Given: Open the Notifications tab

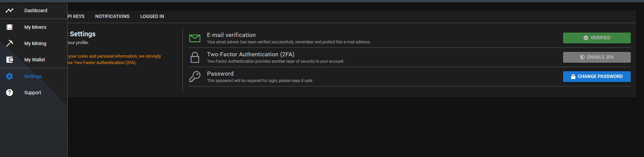Looking at the screenshot, I should [x=112, y=16].
